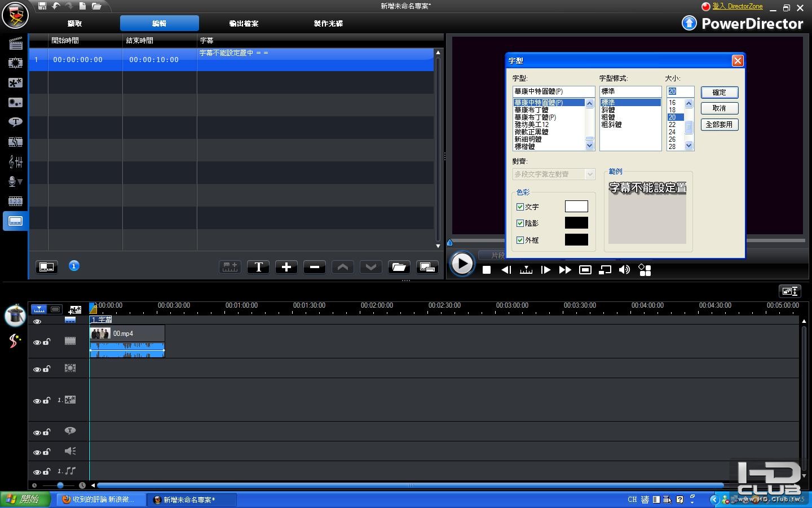Open the Chapter Room icon
812x508 pixels.
click(15, 201)
